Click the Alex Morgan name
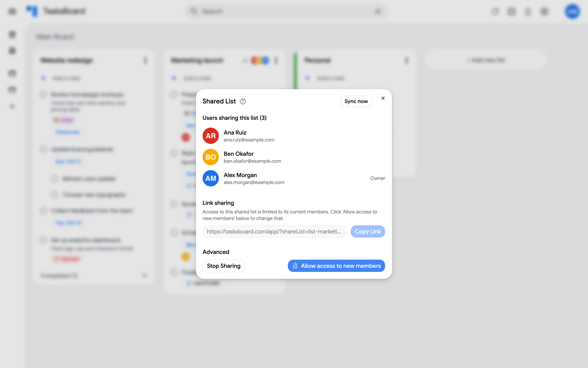 [x=240, y=175]
